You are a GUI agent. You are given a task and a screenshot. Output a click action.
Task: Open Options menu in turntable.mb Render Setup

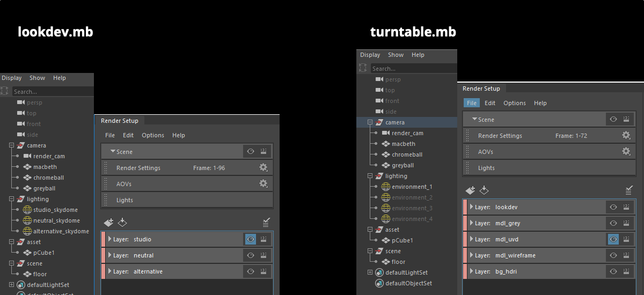pos(514,103)
